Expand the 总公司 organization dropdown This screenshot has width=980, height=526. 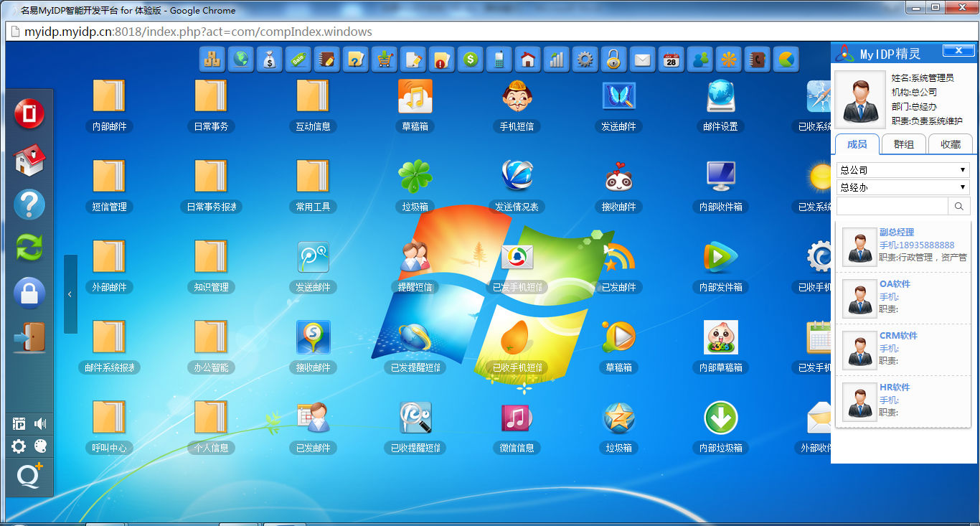(x=903, y=170)
